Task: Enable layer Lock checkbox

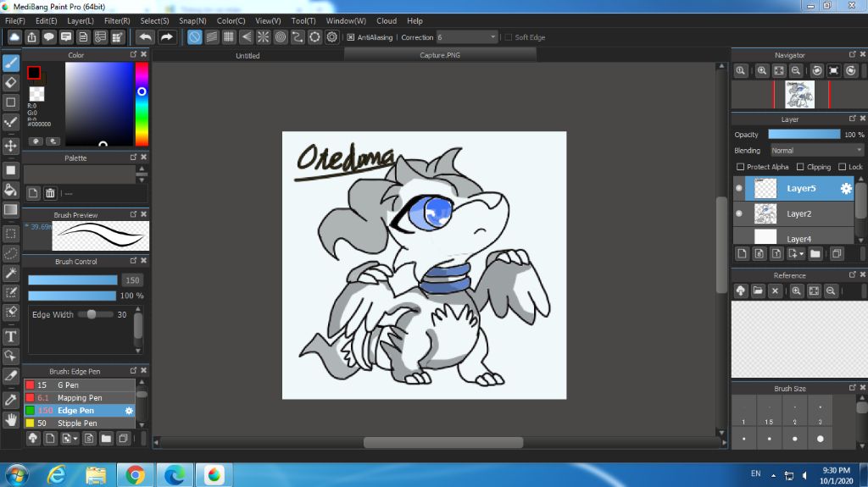Action: click(x=842, y=167)
